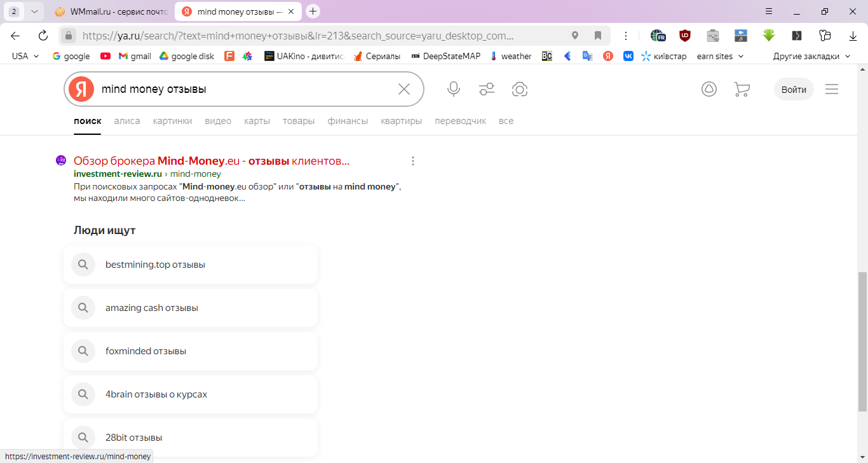Open the more options dots for the search result
The height and width of the screenshot is (463, 868).
[x=413, y=161]
